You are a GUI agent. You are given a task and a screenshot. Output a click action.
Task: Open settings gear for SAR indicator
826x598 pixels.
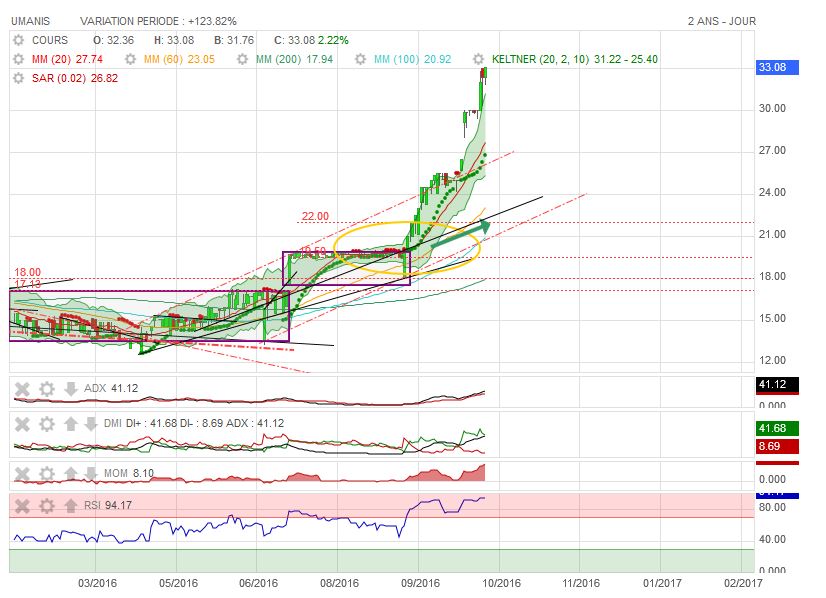18,78
